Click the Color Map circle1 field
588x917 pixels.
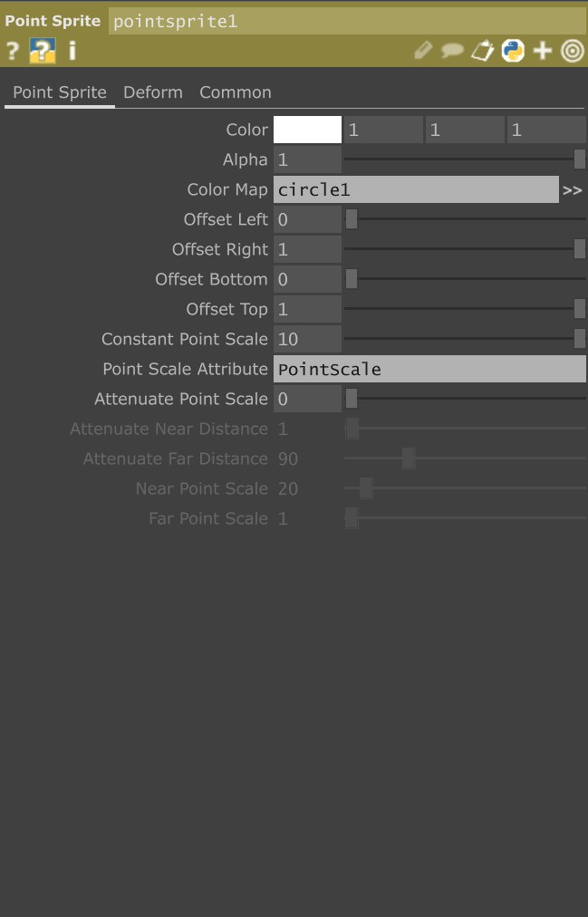pos(416,189)
